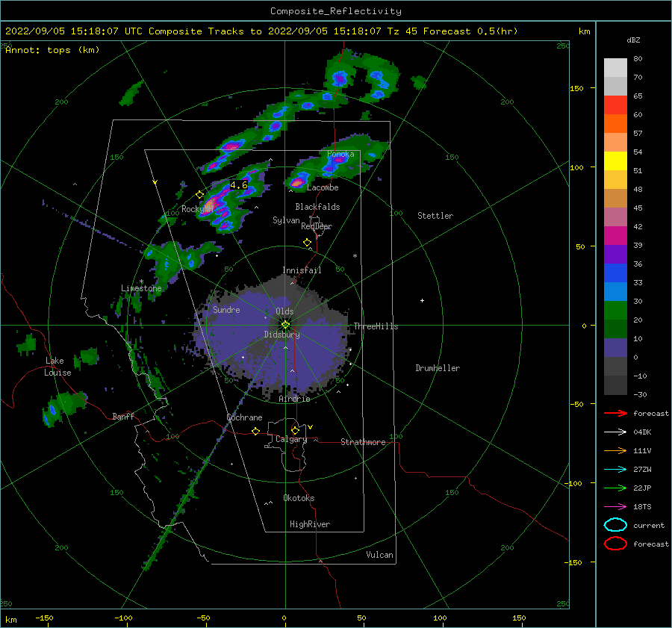Click the 'Annot: tops (km)' annotation text
Screen dimensions: 672x628
[x=52, y=50]
